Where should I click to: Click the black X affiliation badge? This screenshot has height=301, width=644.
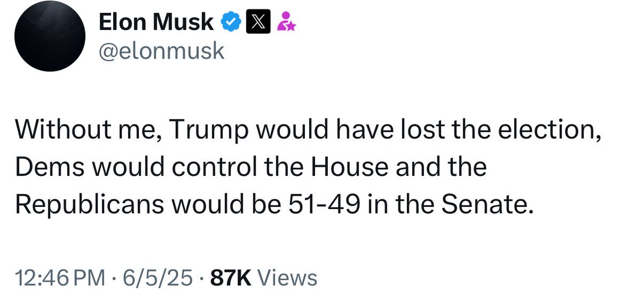pos(255,21)
